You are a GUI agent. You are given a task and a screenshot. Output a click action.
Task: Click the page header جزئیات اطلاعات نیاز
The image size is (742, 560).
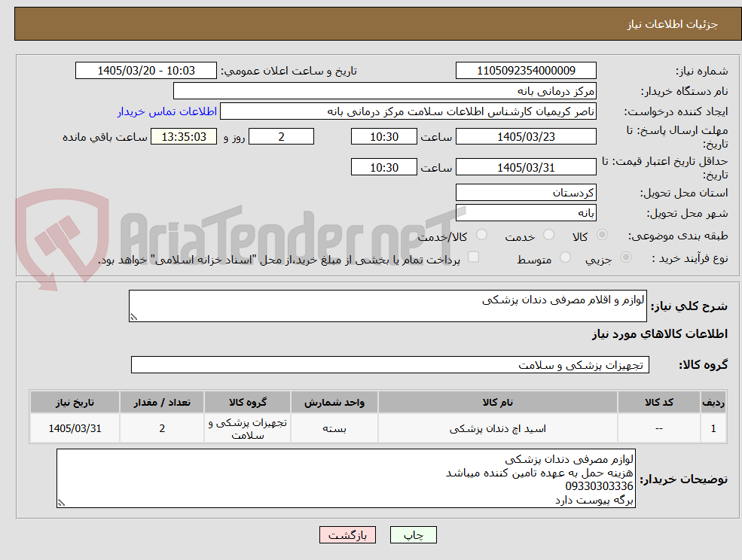[673, 24]
